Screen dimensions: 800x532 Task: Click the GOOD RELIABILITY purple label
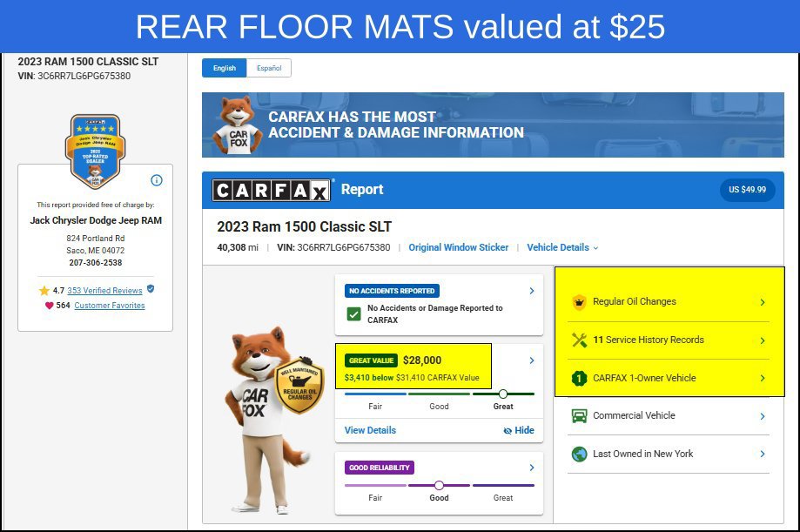(379, 468)
